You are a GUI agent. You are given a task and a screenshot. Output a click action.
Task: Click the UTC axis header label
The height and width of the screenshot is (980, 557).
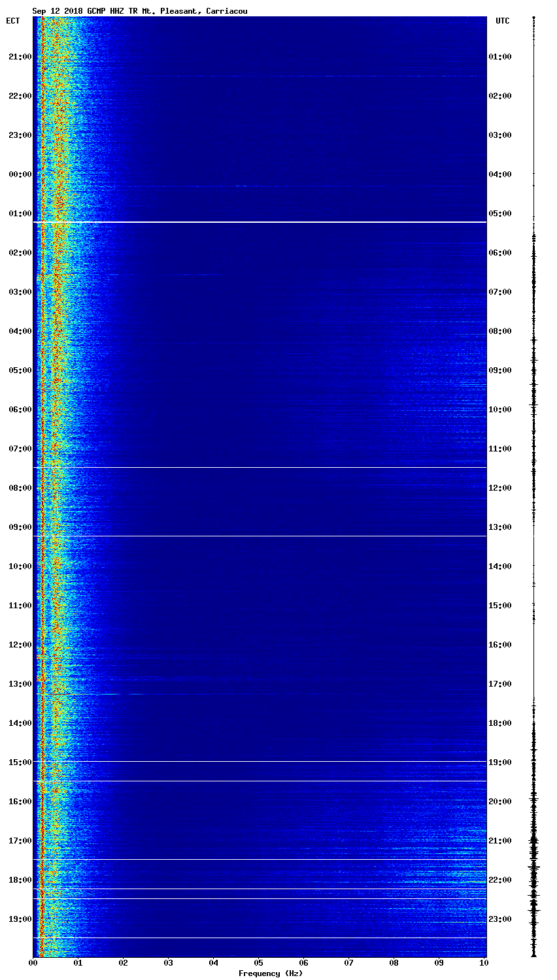pos(502,21)
